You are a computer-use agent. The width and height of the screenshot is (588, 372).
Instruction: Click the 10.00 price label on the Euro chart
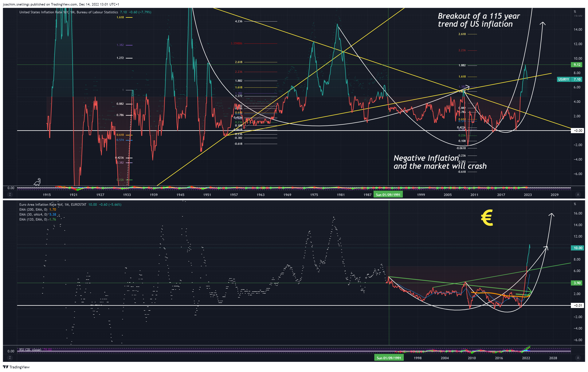pos(578,248)
